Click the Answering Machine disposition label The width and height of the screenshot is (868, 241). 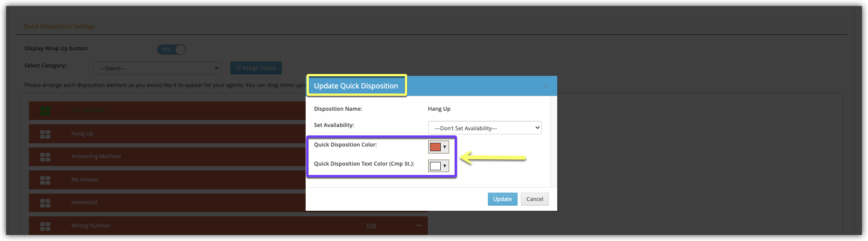[x=96, y=156]
